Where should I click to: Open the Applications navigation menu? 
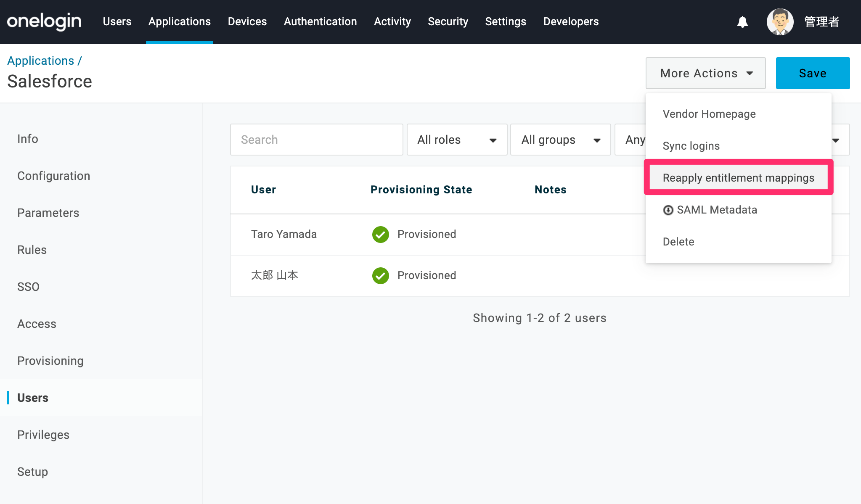pos(180,21)
